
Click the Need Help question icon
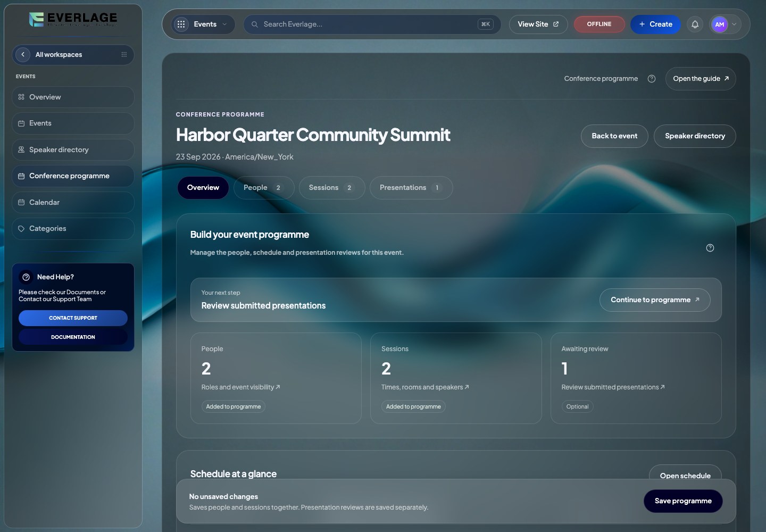(26, 277)
